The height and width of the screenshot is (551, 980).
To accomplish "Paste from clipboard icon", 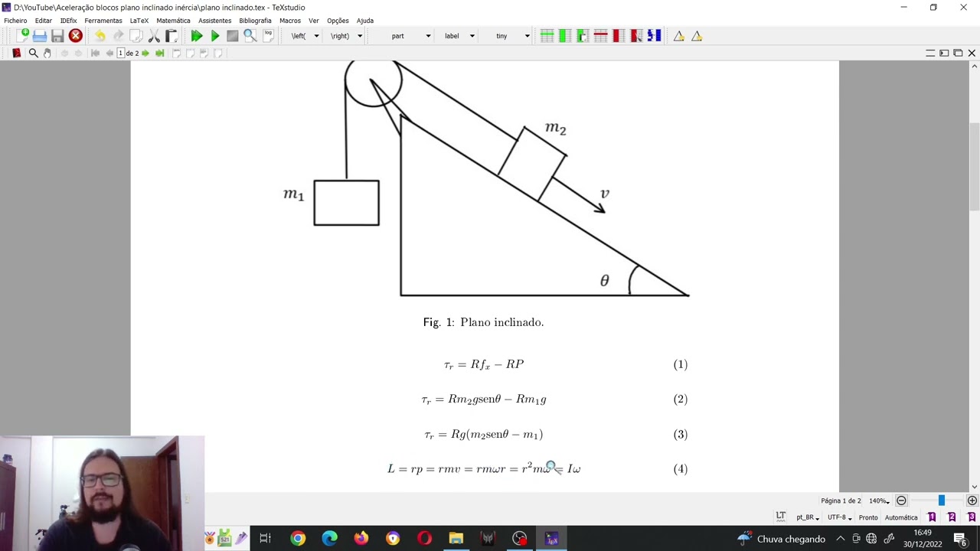I will click(x=171, y=36).
